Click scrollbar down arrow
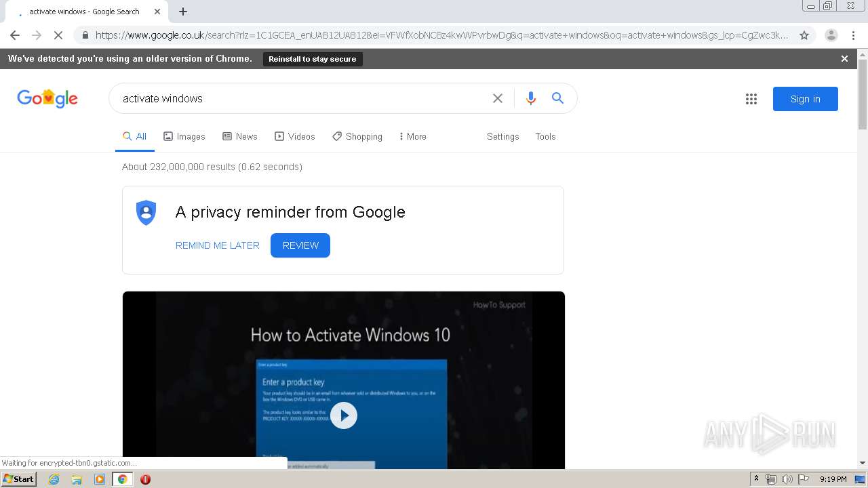This screenshot has height=488, width=868. click(863, 463)
